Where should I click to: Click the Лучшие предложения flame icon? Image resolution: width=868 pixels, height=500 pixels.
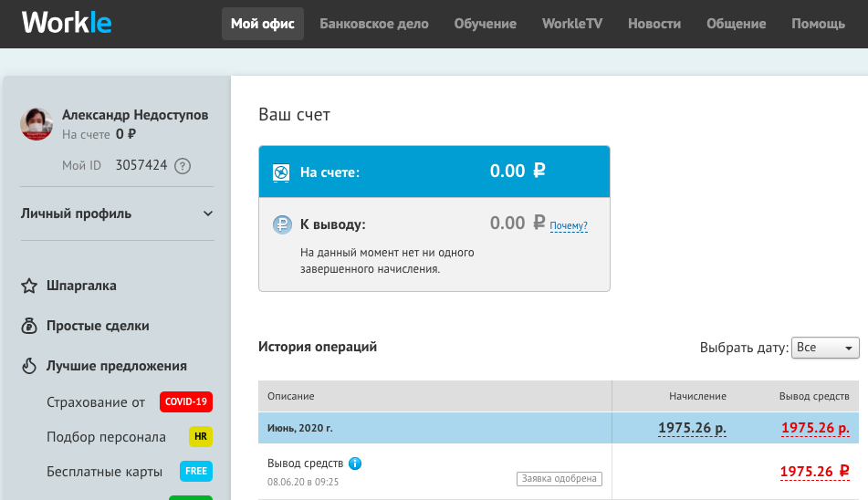pyautogui.click(x=29, y=366)
